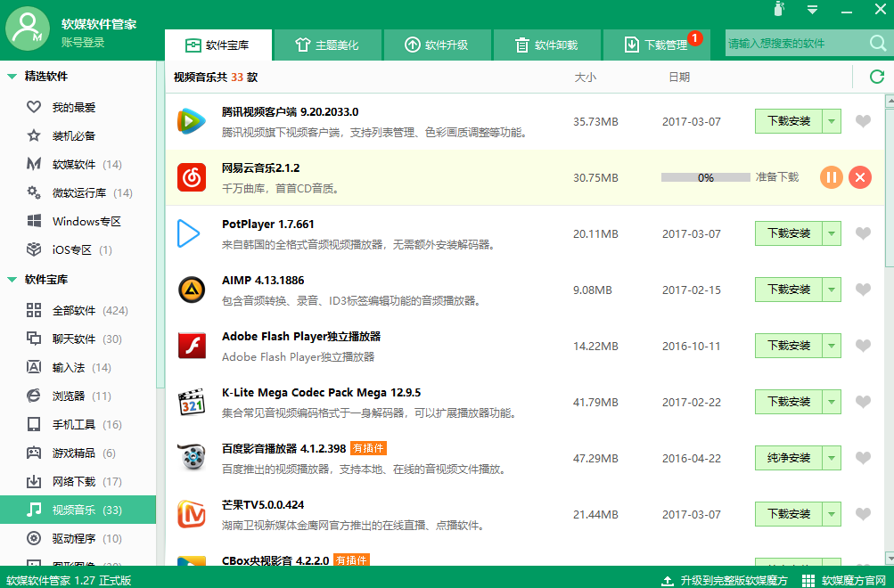
Task: Click the AIMP app icon
Action: click(189, 290)
